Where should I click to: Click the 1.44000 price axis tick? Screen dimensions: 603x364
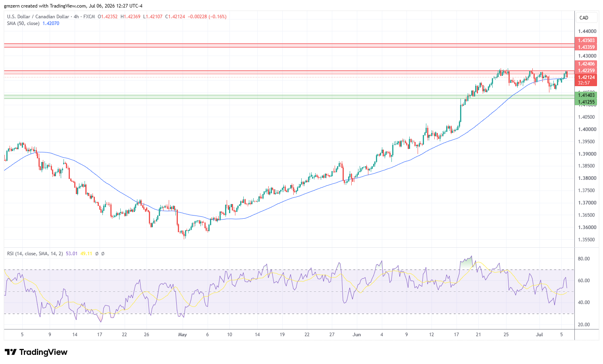(587, 31)
